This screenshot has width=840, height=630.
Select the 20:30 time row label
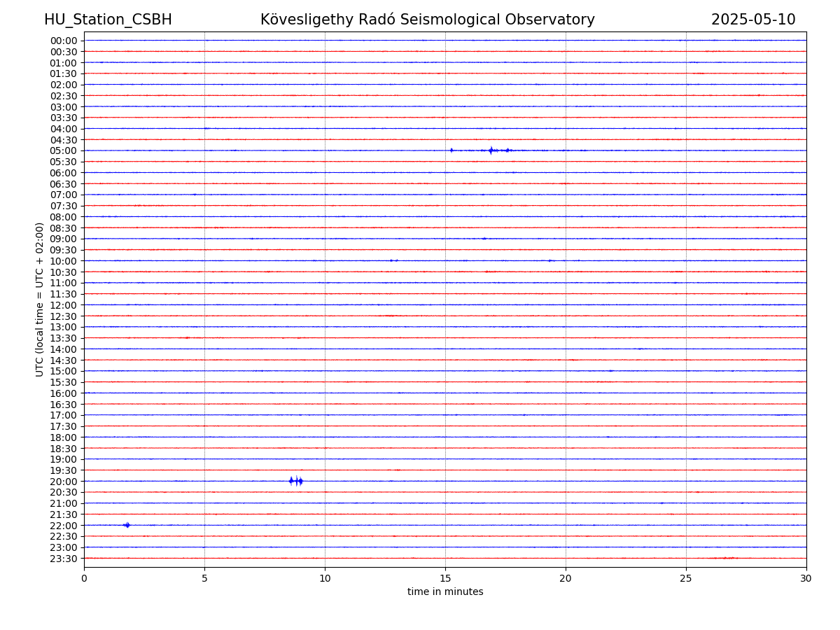pos(64,493)
